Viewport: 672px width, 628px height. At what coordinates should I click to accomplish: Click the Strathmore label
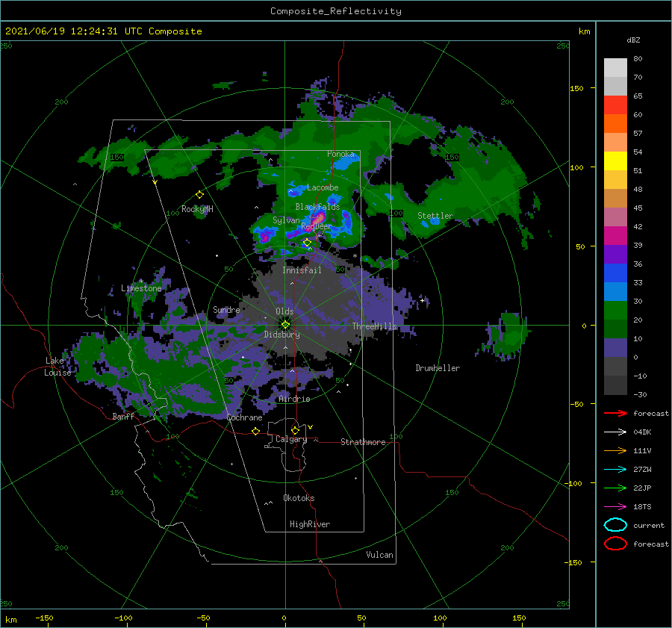point(363,442)
